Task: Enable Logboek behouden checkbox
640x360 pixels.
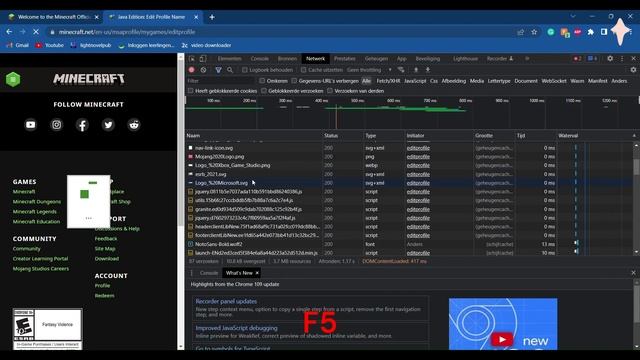Action: pyautogui.click(x=244, y=70)
